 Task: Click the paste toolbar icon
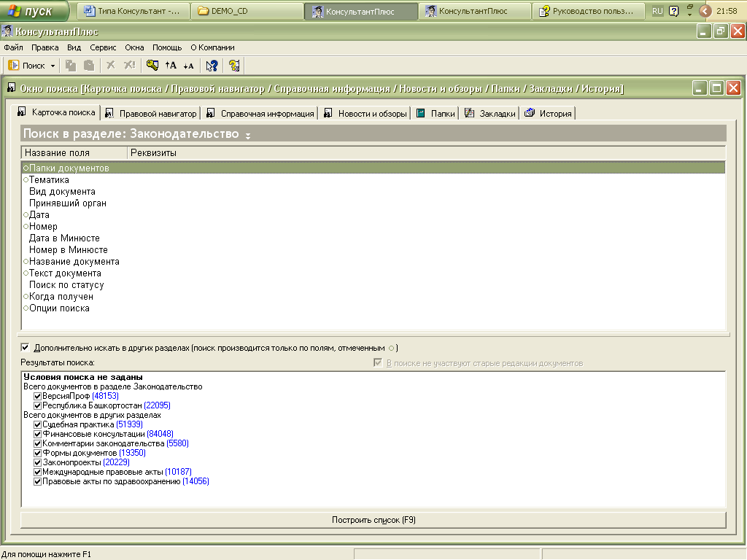click(x=89, y=66)
